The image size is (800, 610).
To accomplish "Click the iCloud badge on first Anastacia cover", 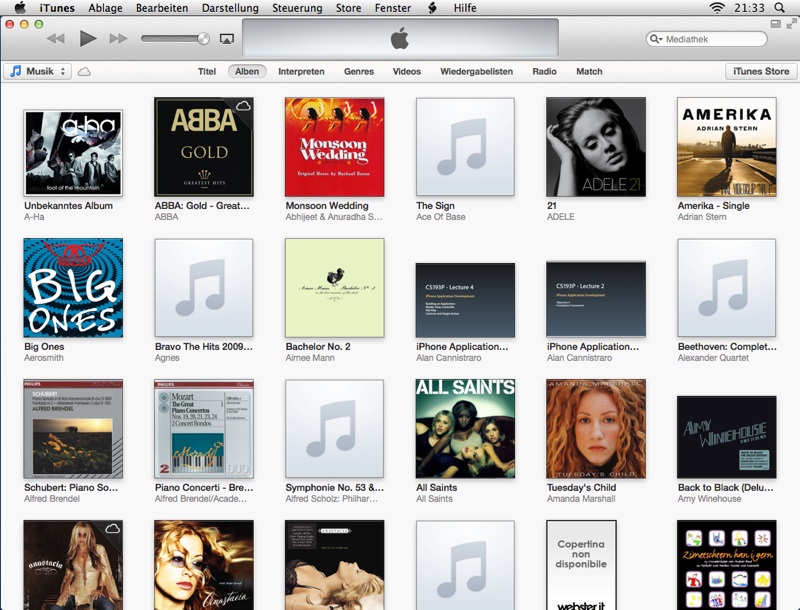I will tap(112, 528).
